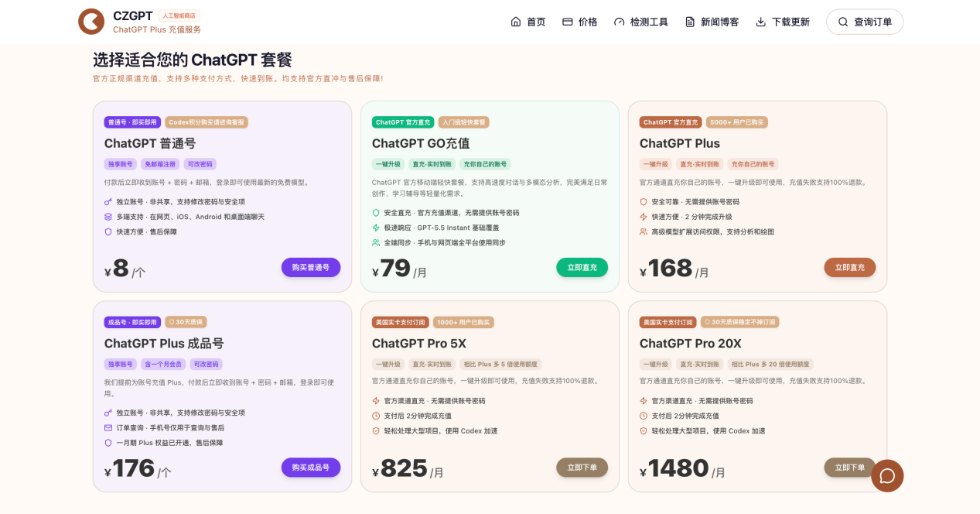
Task: Click the shield icon beside 一月期 Plus 权益已开通
Action: pos(108,443)
